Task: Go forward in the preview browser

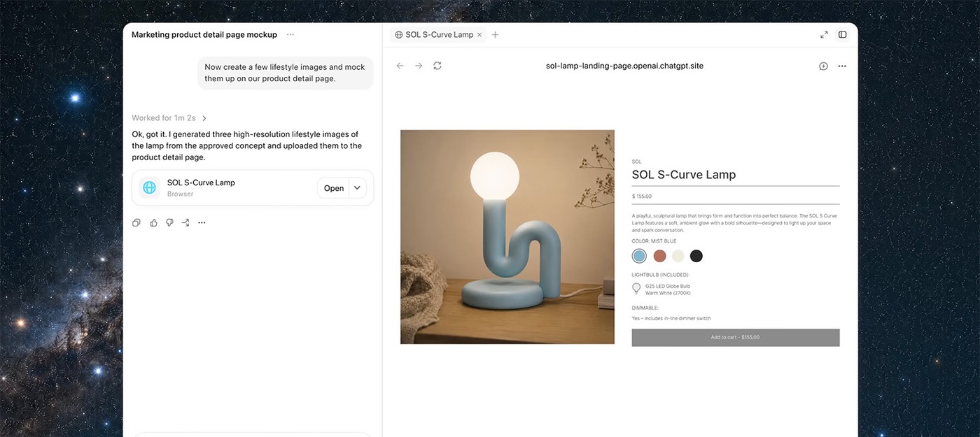Action: [x=419, y=66]
